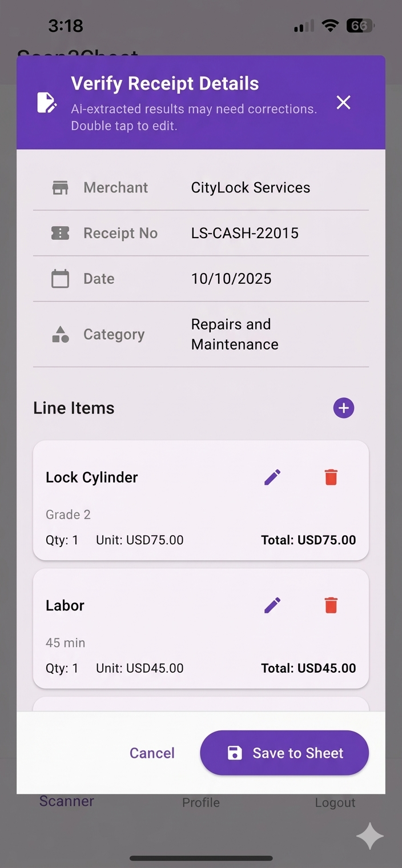This screenshot has height=868, width=402.
Task: Click the Category shapes icon
Action: click(x=60, y=335)
